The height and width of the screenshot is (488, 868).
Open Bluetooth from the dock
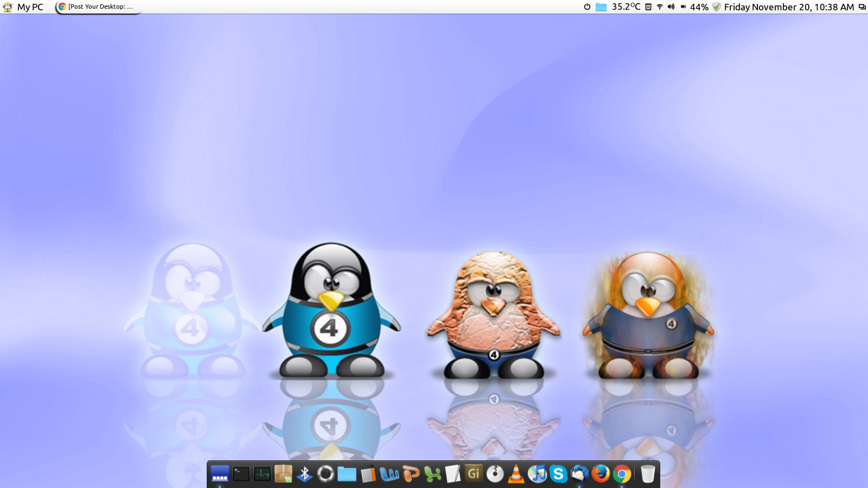304,474
